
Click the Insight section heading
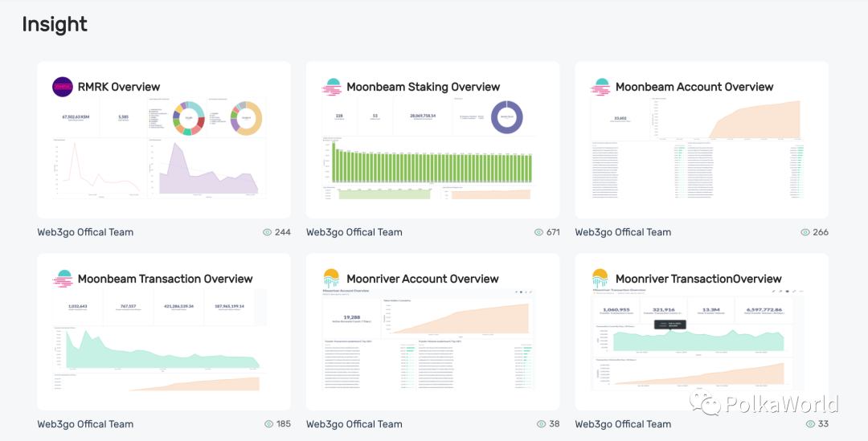pyautogui.click(x=55, y=24)
